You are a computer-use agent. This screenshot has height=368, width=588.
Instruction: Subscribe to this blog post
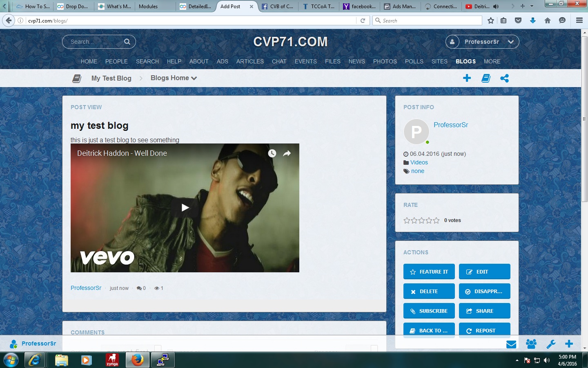coord(429,311)
